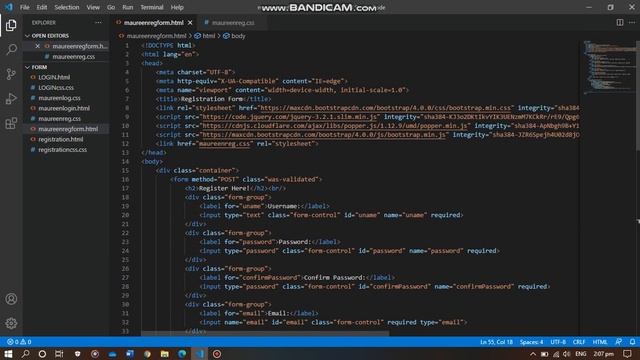
Task: Open the Windows action center icon
Action: coord(627,354)
